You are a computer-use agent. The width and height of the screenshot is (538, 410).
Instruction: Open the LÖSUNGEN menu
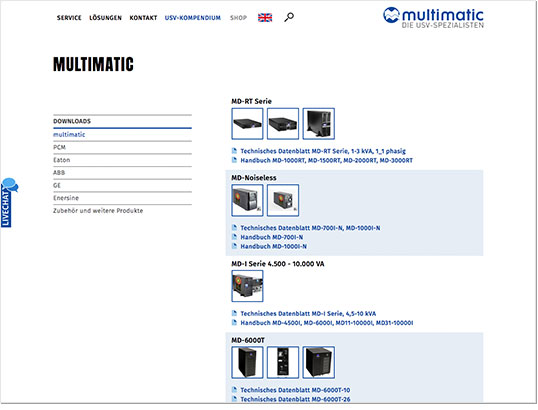(105, 18)
